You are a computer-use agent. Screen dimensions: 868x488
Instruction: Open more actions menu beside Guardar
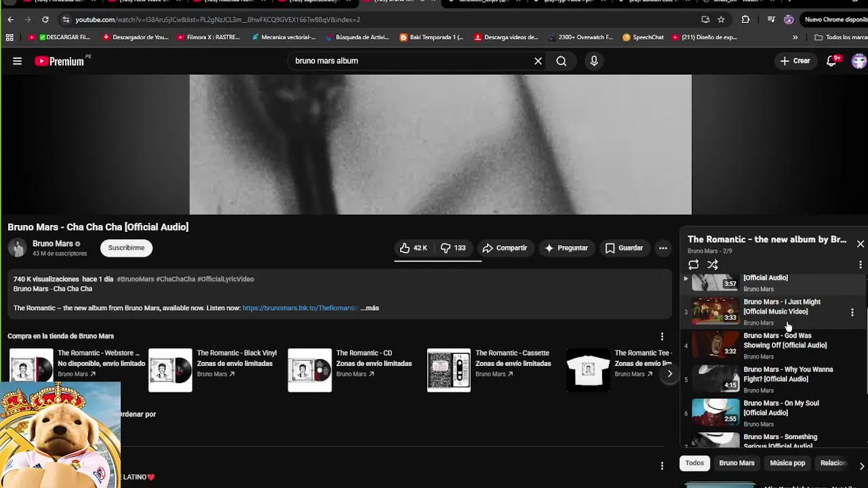click(x=663, y=248)
